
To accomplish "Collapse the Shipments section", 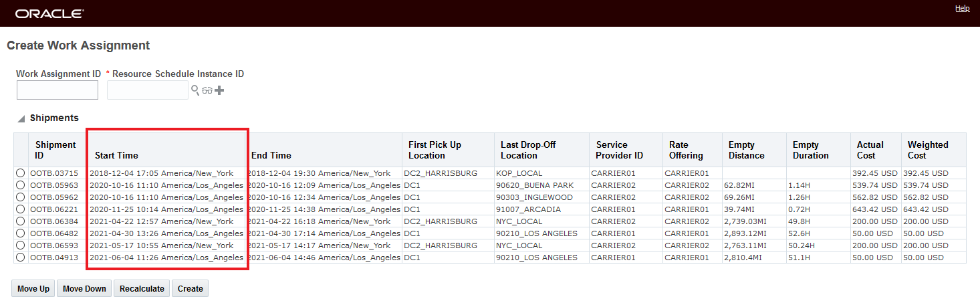I will [x=21, y=118].
